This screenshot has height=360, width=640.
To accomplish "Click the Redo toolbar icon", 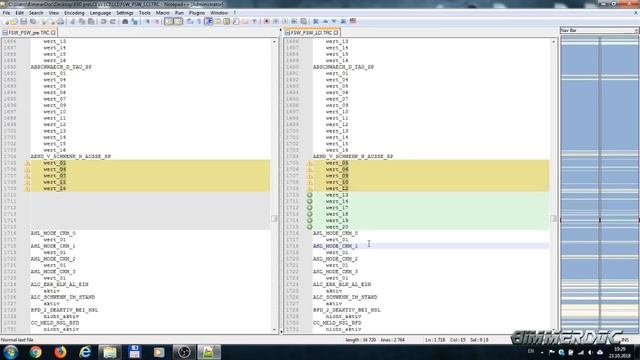I will coord(113,21).
